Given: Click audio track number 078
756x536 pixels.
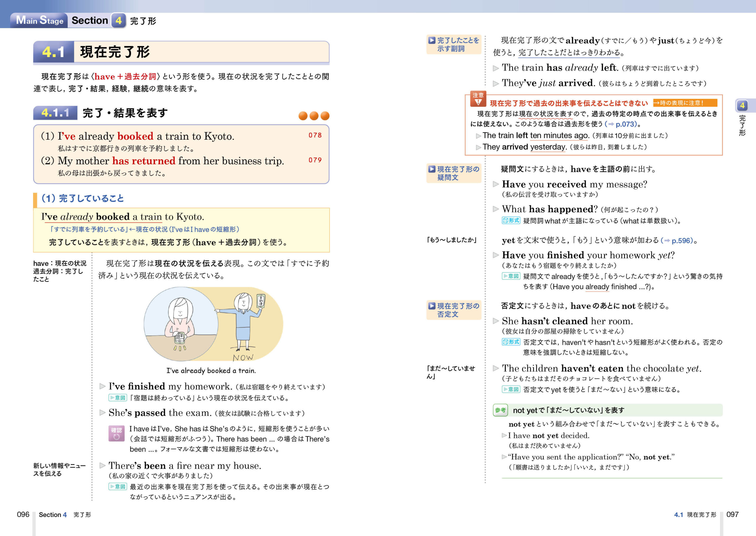Looking at the screenshot, I should click(315, 135).
